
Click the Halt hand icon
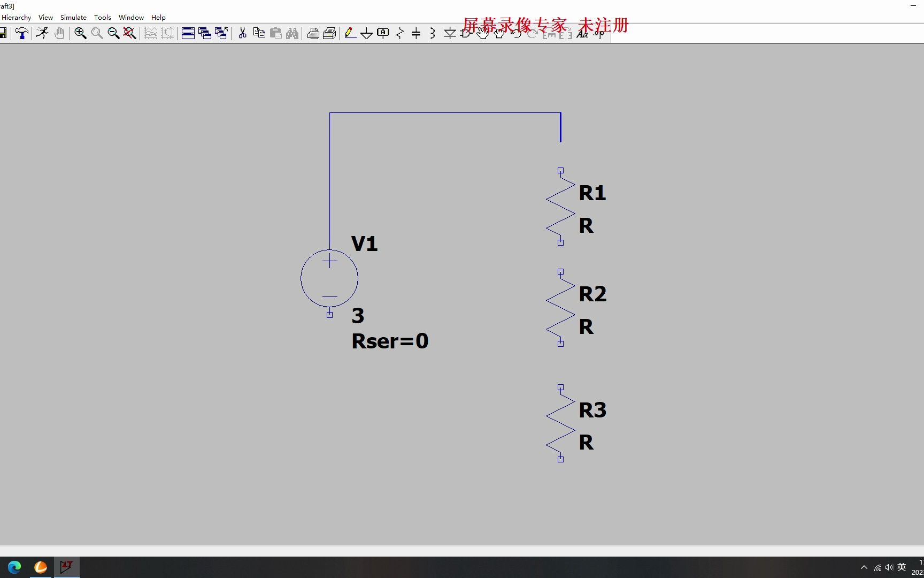[59, 33]
